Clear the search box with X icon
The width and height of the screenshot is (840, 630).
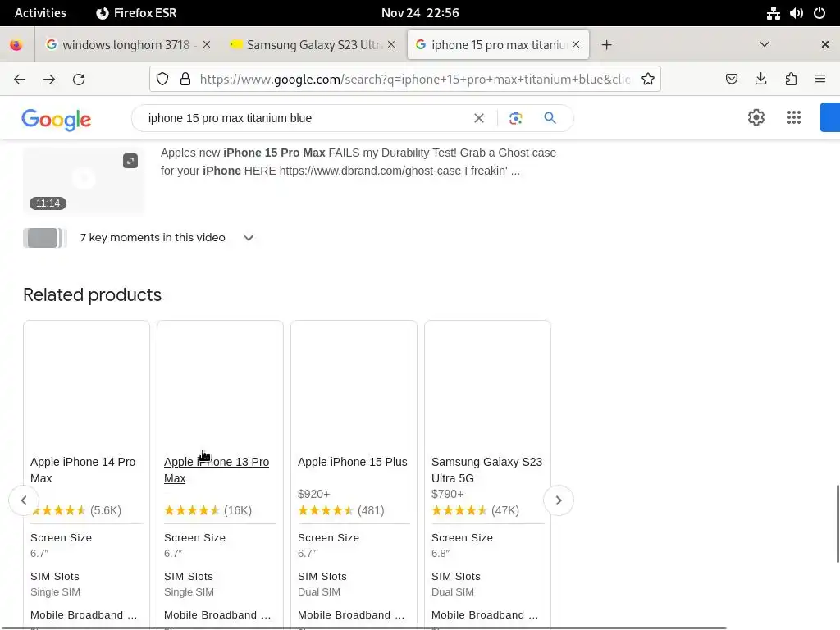tap(479, 118)
